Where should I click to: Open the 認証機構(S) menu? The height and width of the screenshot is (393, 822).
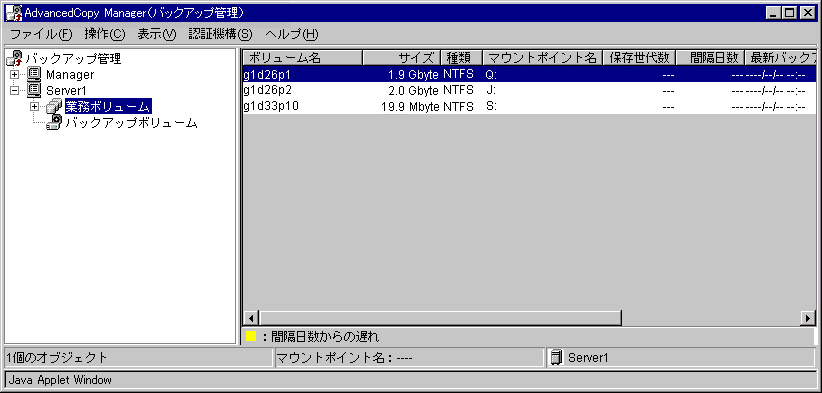coord(220,35)
